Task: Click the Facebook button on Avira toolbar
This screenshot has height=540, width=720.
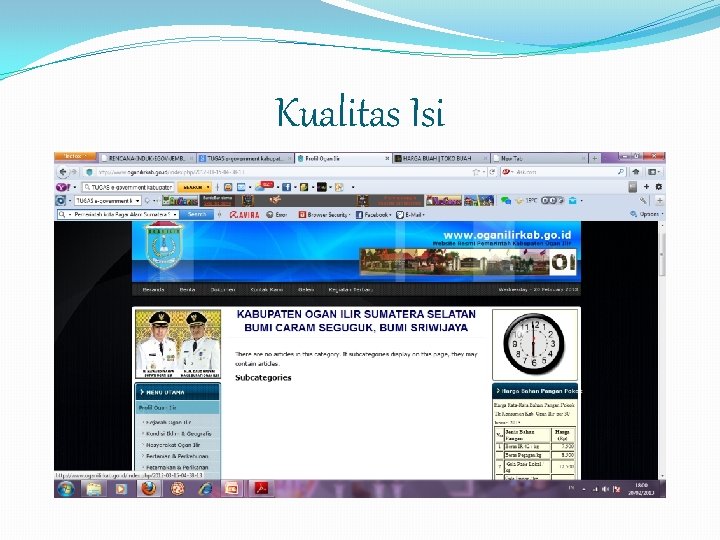Action: point(373,214)
